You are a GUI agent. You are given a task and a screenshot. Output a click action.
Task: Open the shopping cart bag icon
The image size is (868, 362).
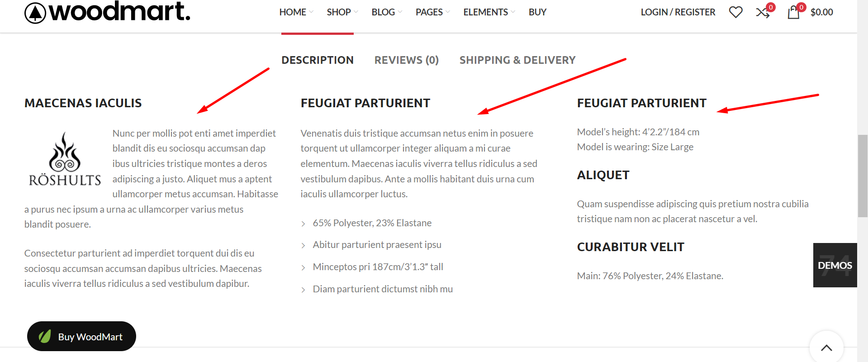[794, 12]
